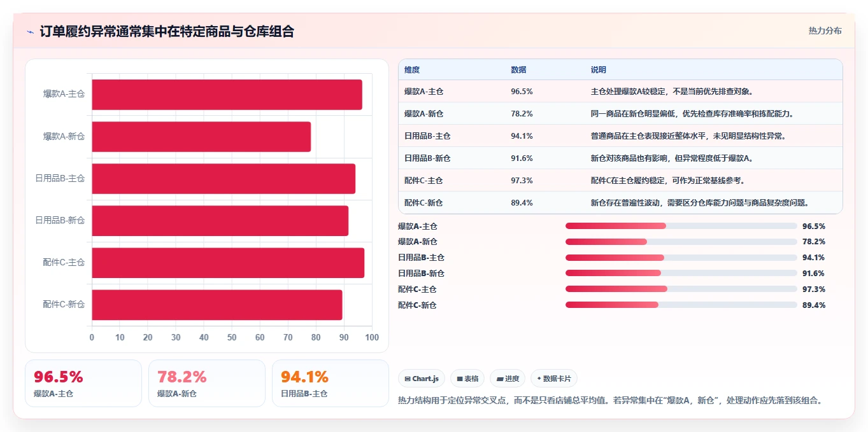This screenshot has height=432, width=868.
Task: Click the title 订单履约异常通常集中在特定商品与仓库组合
Action: [x=167, y=32]
